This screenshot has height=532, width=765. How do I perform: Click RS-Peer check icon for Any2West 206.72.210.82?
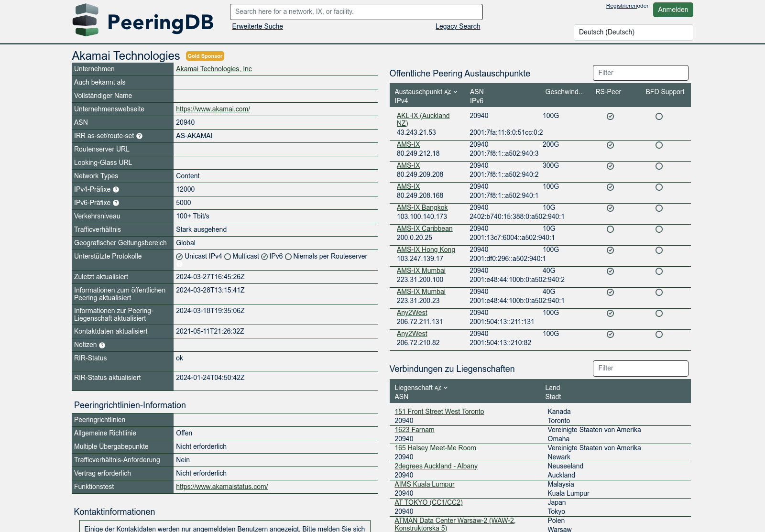610,335
